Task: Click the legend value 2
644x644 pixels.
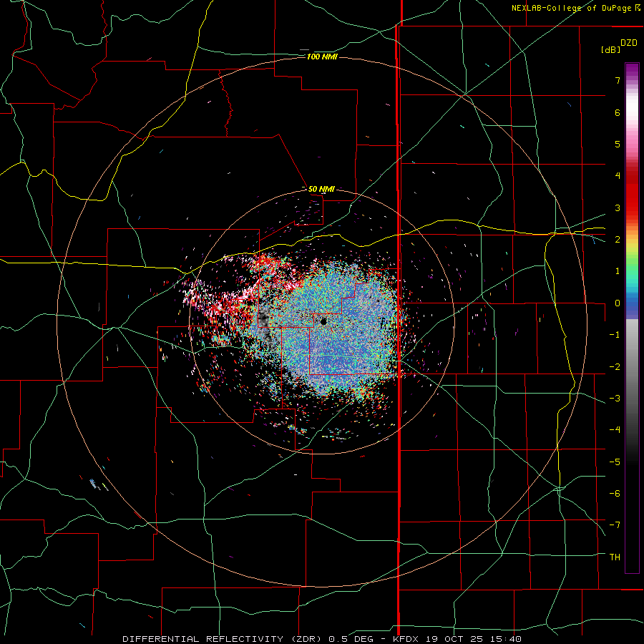Action: coord(618,240)
